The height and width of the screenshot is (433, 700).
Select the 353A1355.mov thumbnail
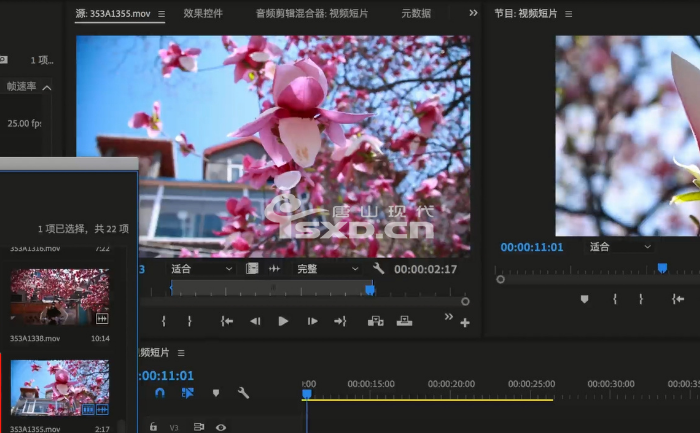pos(60,388)
